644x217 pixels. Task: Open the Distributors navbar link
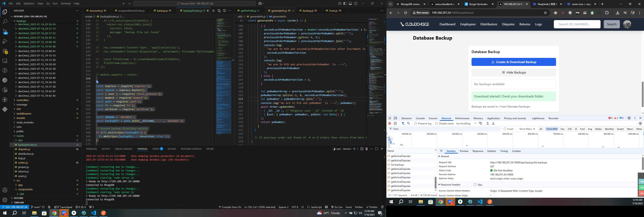click(488, 24)
